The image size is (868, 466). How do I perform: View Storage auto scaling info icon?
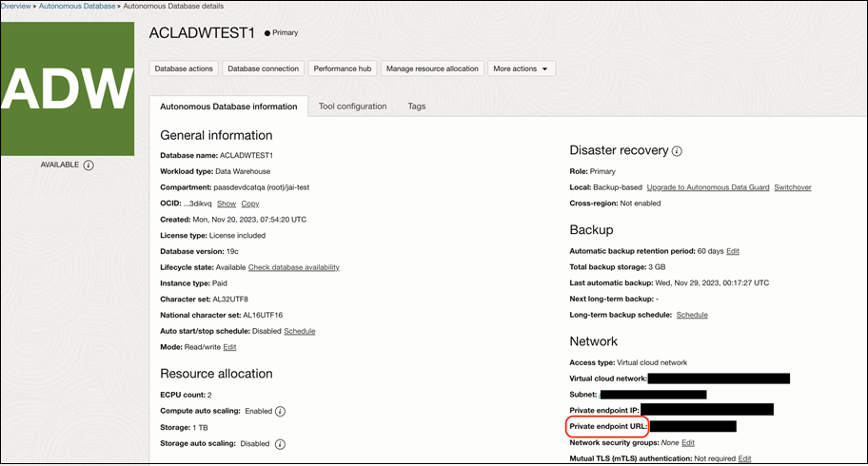pos(280,444)
